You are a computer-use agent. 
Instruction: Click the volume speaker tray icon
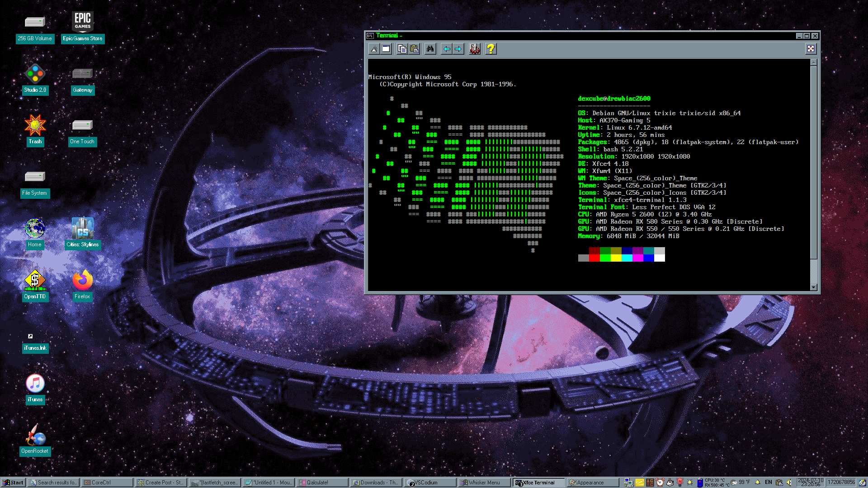tap(789, 483)
